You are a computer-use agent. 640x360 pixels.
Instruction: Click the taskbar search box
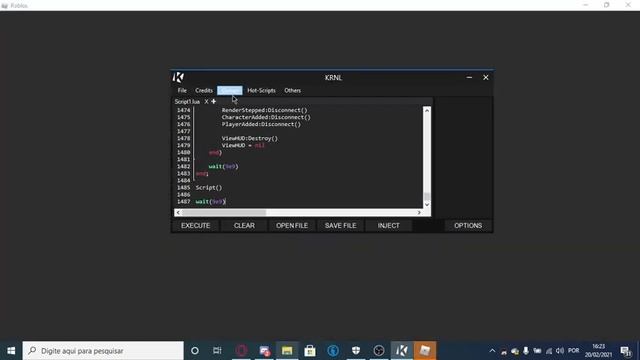click(103, 351)
